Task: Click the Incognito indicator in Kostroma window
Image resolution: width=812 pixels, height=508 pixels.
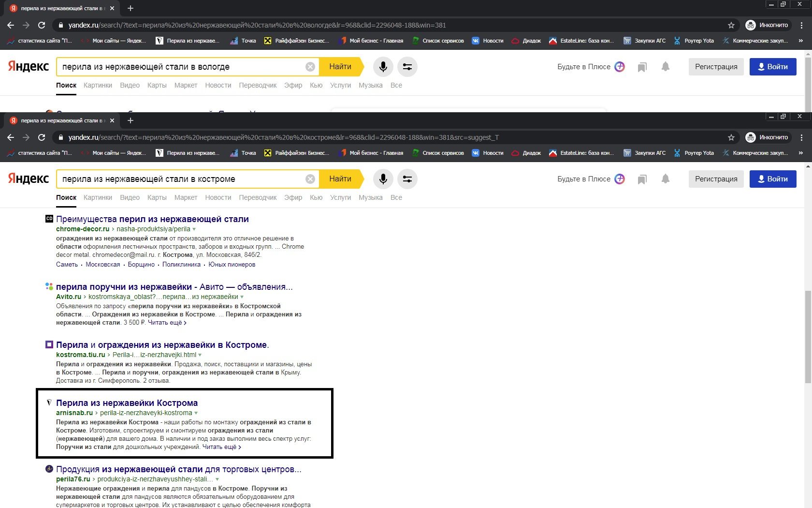Action: pos(767,137)
